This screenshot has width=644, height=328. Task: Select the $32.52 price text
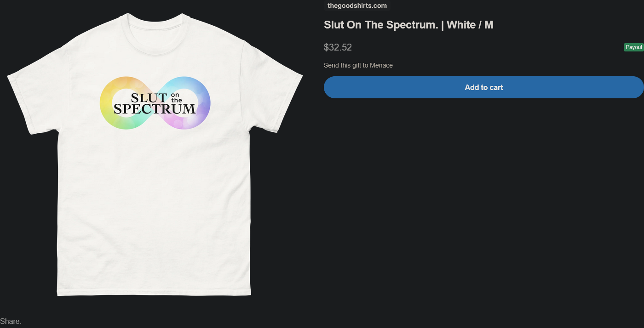coord(338,47)
